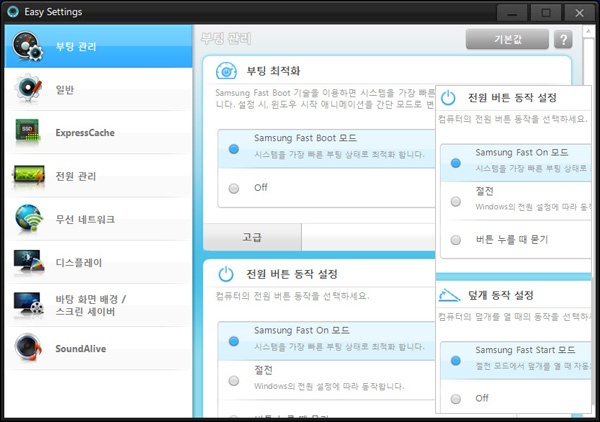Image resolution: width=600 pixels, height=422 pixels.
Task: Click the 무선 네트워크 globe icon
Action: (x=29, y=218)
